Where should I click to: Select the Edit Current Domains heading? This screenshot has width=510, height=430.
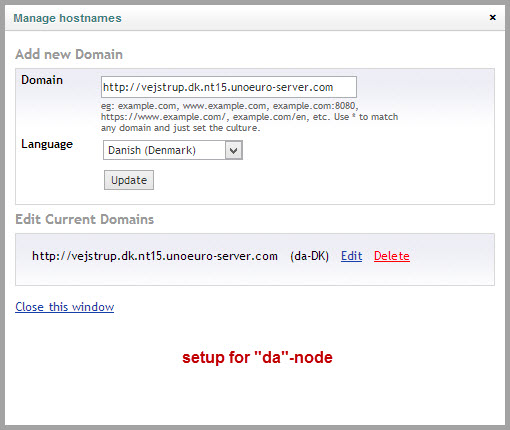click(85, 219)
